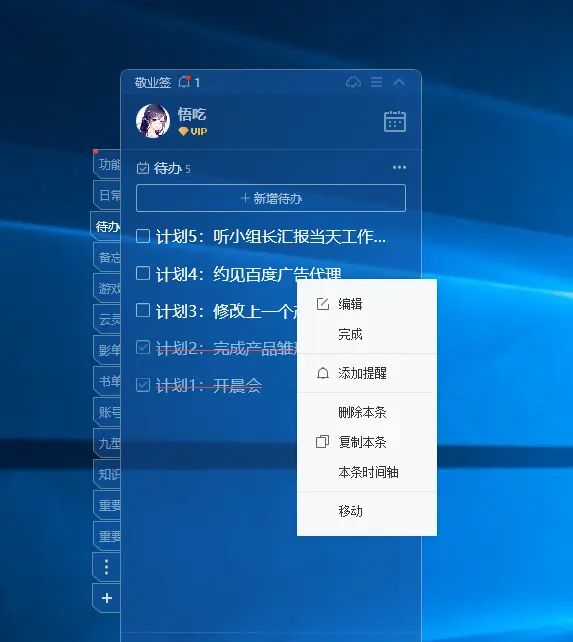The image size is (573, 642).
Task: Select 编辑 in the context menu
Action: coord(367,304)
